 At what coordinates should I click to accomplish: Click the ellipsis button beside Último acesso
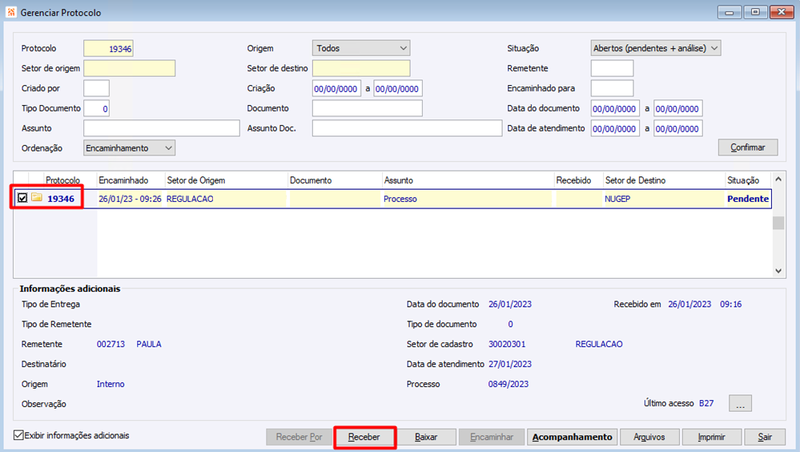click(x=740, y=404)
